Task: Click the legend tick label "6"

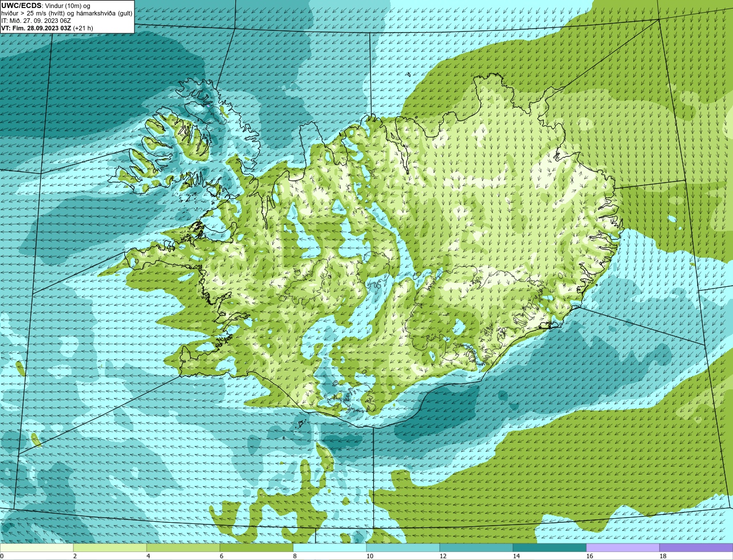Action: tap(222, 556)
